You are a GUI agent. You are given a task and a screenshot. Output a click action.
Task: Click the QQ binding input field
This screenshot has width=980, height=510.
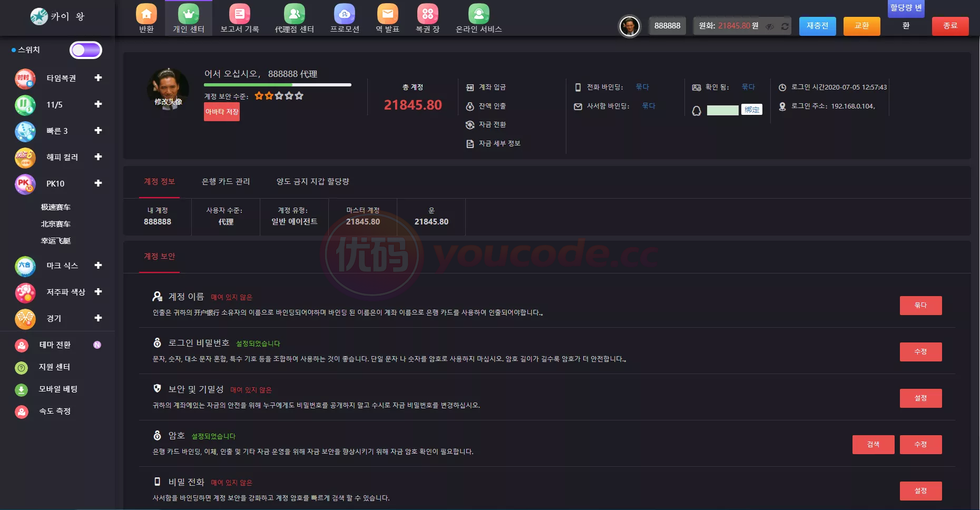[x=722, y=110]
